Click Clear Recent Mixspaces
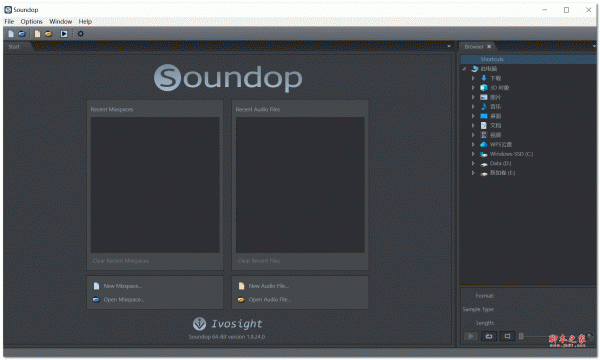The height and width of the screenshot is (360, 600). 121,261
